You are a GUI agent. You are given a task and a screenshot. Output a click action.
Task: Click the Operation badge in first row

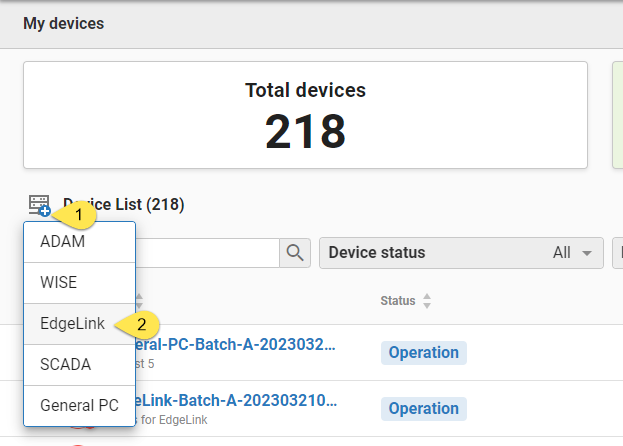(423, 353)
